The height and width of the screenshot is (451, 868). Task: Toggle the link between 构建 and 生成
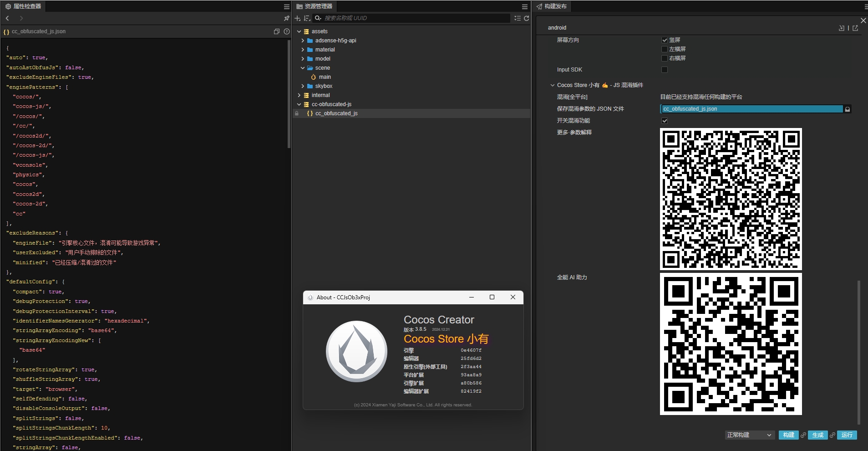click(803, 435)
